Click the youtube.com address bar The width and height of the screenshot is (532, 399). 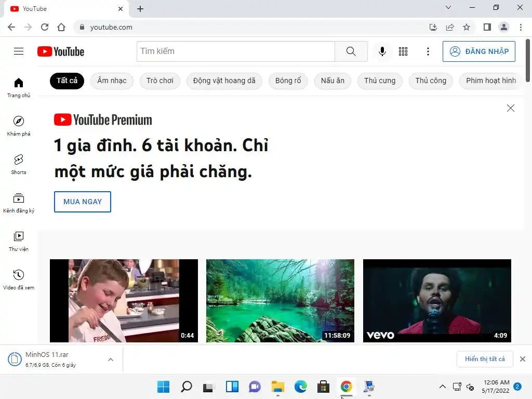tap(251, 27)
